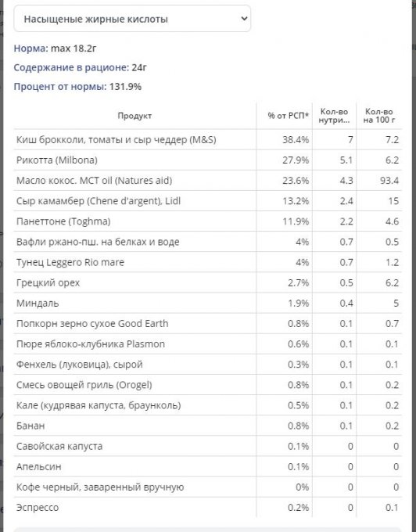This screenshot has width=416, height=532.
Task: Click the Сыр камамбер (Chene d'argent) row
Action: 208,201
